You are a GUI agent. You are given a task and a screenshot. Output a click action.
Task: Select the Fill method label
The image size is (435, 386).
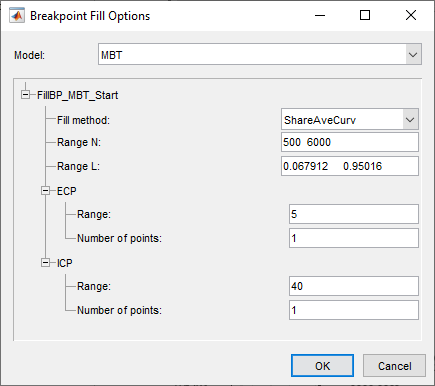tap(83, 120)
